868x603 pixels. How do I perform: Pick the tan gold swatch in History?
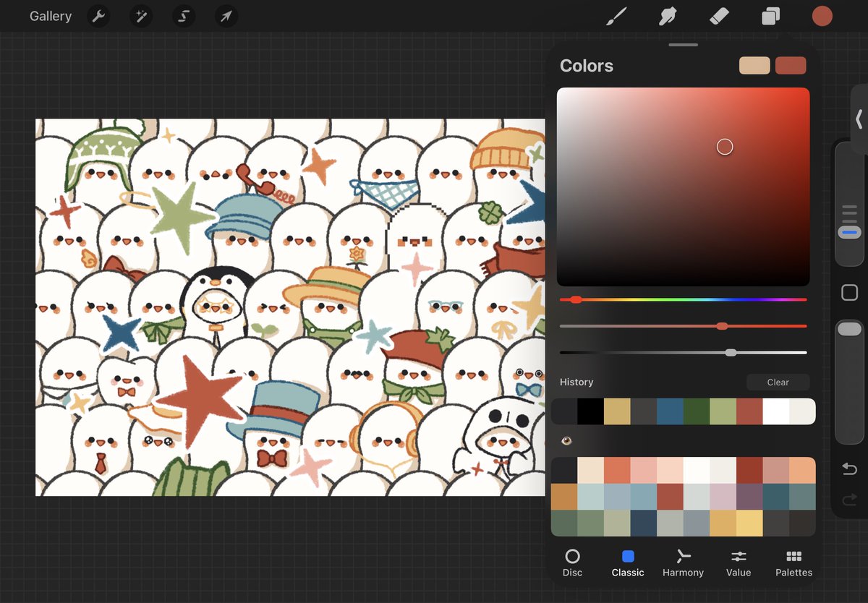[617, 411]
